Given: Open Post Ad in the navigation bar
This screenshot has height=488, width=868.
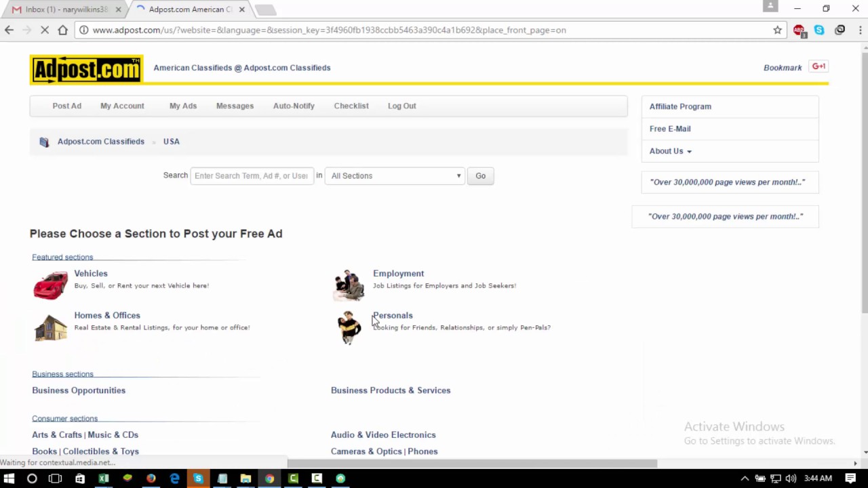Looking at the screenshot, I should pyautogui.click(x=66, y=106).
